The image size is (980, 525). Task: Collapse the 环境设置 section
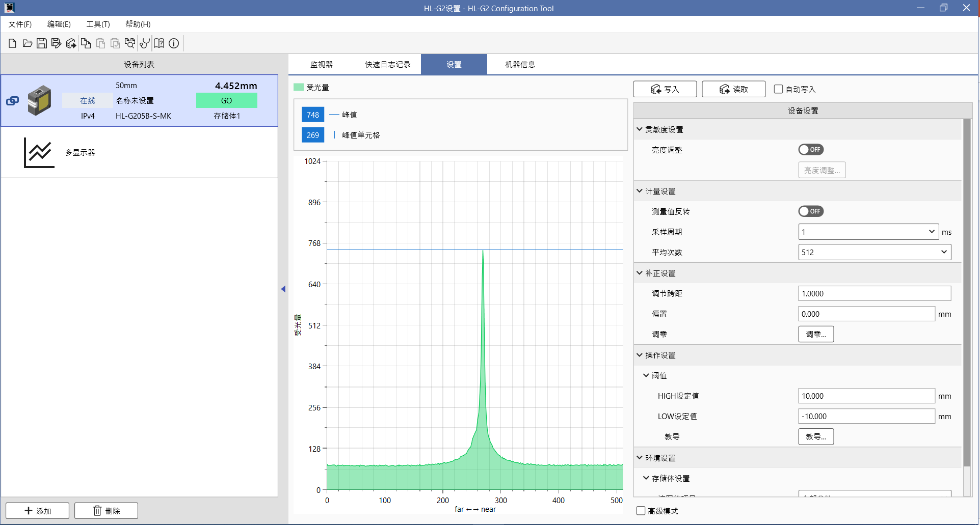tap(640, 458)
